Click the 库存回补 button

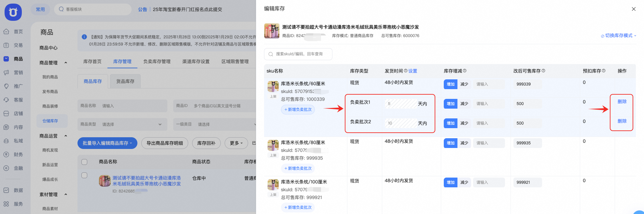click(206, 143)
